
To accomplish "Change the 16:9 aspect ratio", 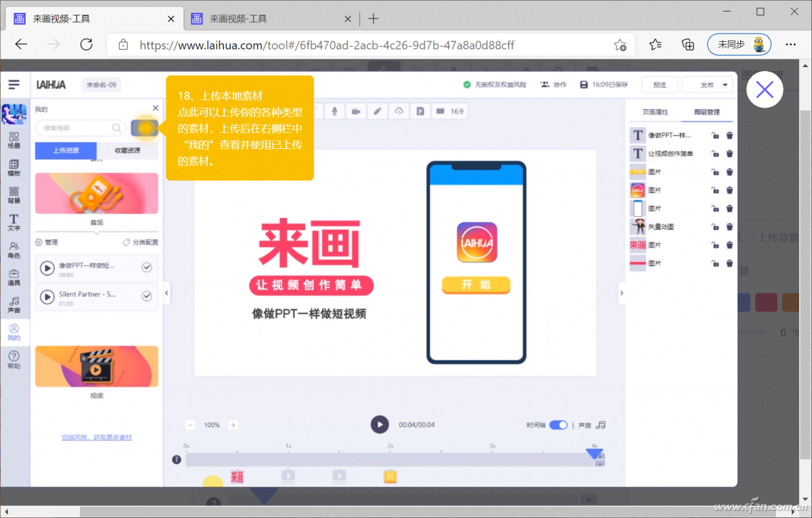I will (450, 111).
